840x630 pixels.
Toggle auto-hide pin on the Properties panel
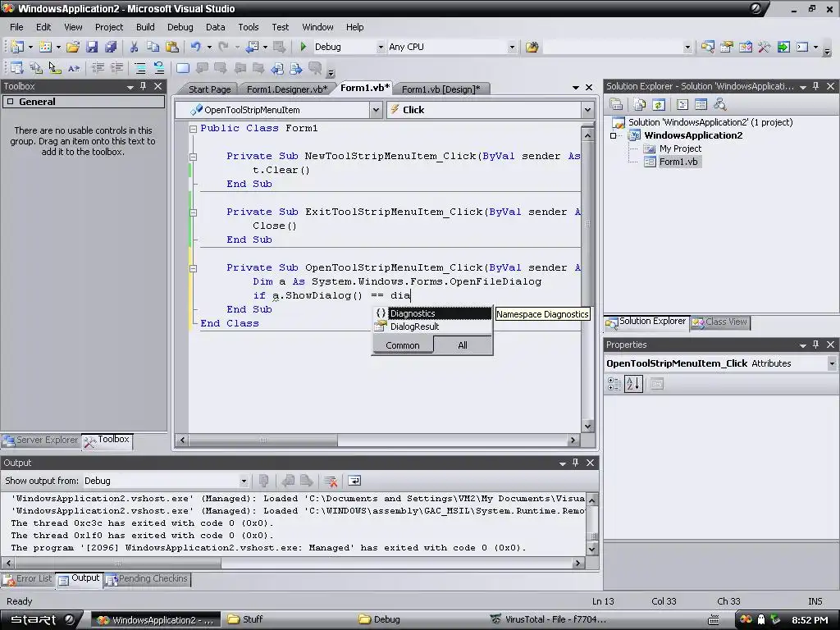816,345
